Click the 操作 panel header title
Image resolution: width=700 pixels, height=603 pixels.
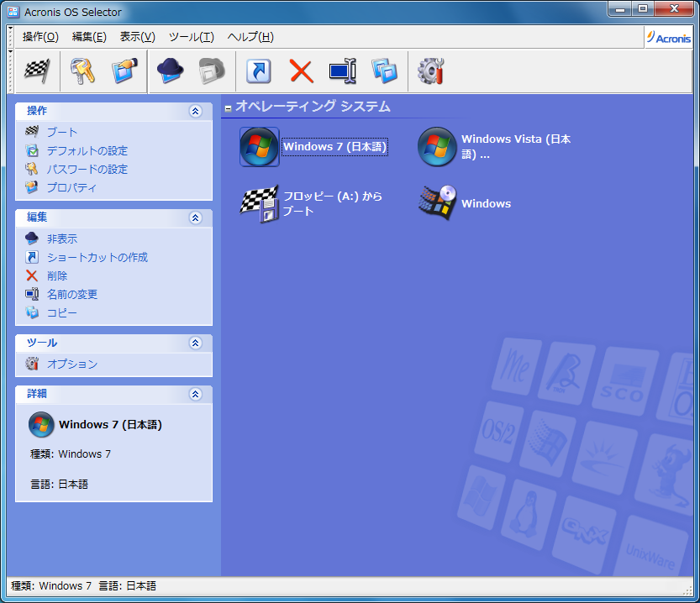(x=37, y=111)
